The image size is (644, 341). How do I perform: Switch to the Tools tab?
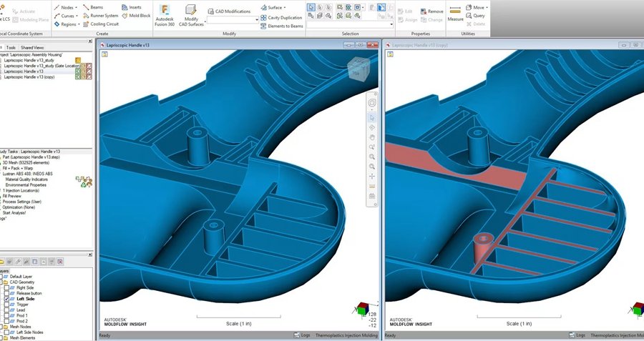11,48
